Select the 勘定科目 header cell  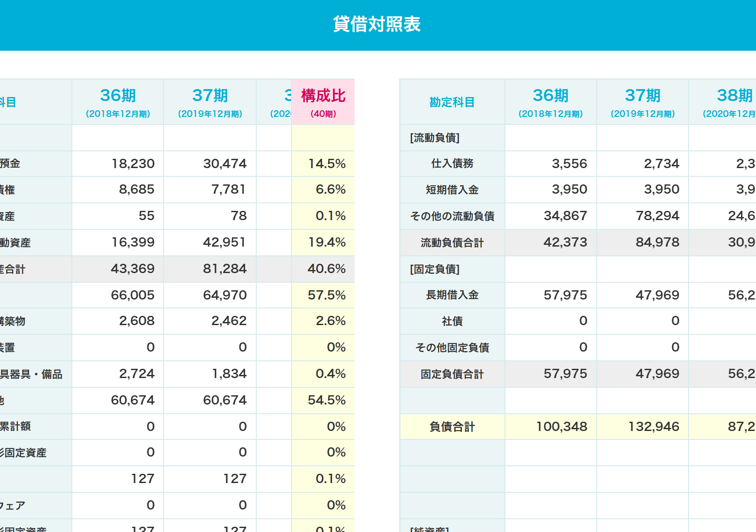click(x=452, y=101)
